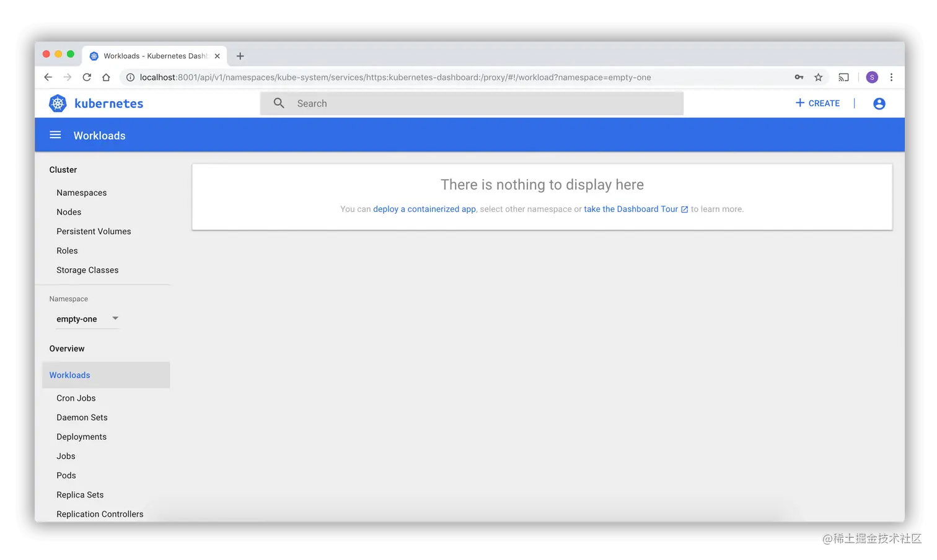Open the Kubernetes dashboard home via logo
Image resolution: width=937 pixels, height=560 pixels.
tap(58, 103)
